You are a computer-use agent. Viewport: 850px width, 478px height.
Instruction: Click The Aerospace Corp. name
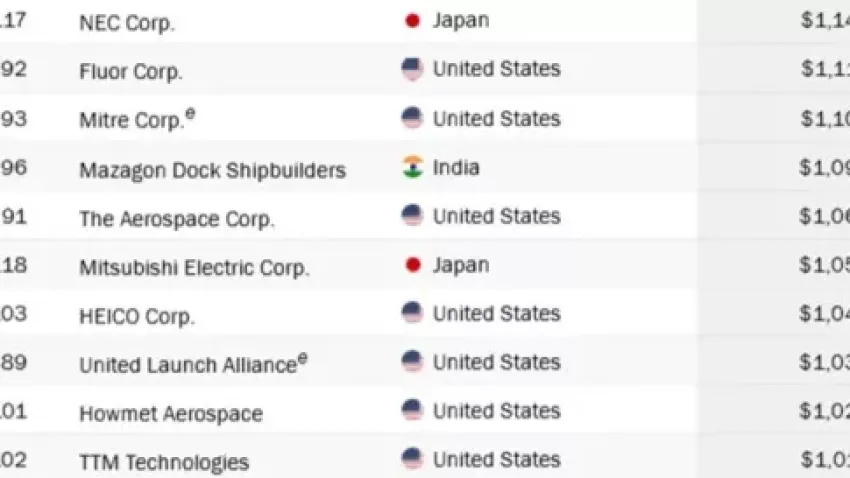(176, 219)
